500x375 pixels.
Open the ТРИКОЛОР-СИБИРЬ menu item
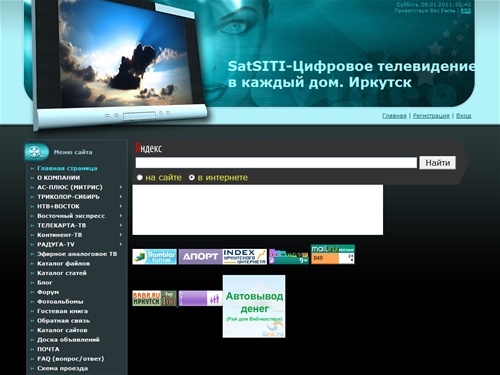point(68,197)
